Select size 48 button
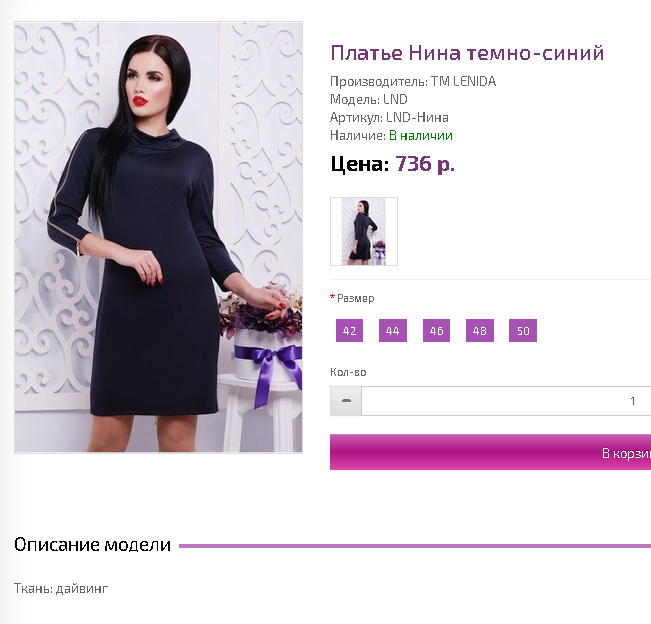 click(480, 330)
